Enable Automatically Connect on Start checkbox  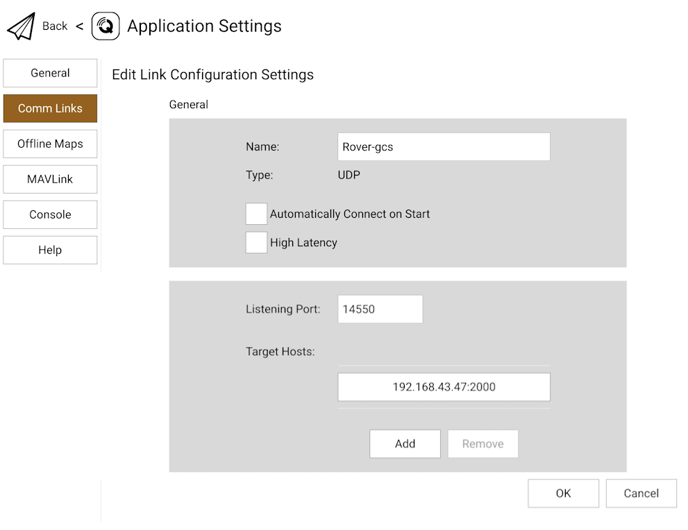(x=256, y=214)
